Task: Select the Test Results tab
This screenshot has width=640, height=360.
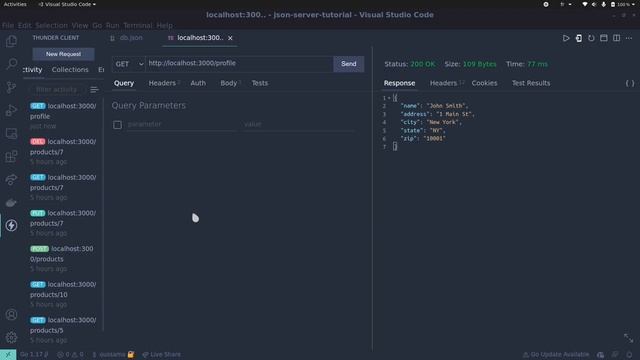Action: [x=531, y=83]
